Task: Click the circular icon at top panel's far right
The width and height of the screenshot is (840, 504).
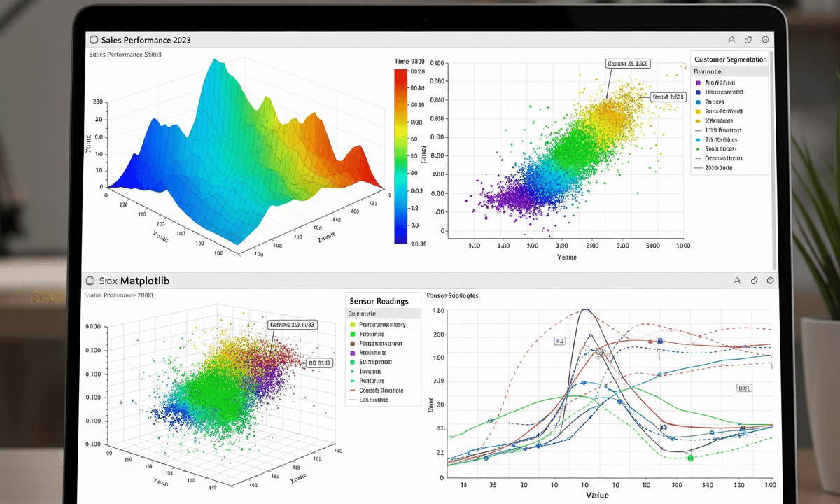Action: click(765, 41)
